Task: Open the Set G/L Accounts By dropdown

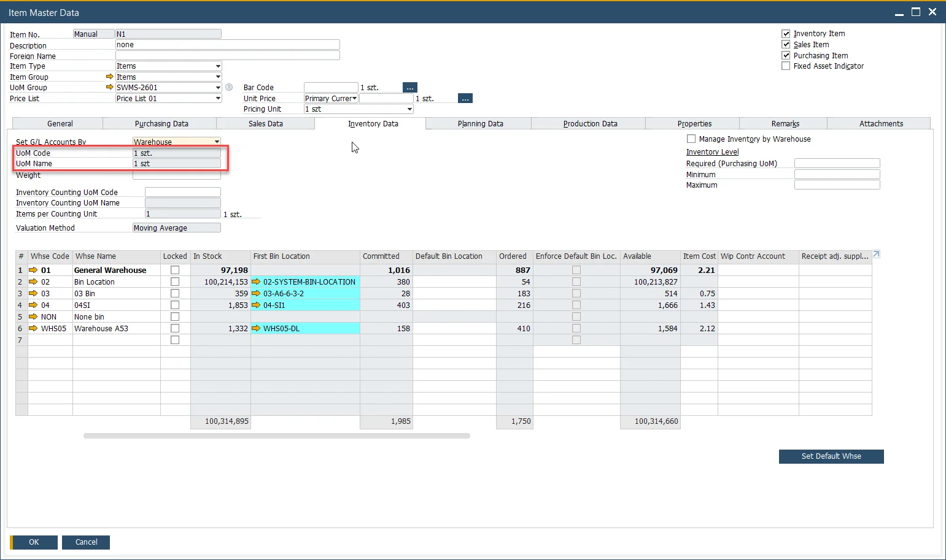Action: tap(217, 142)
